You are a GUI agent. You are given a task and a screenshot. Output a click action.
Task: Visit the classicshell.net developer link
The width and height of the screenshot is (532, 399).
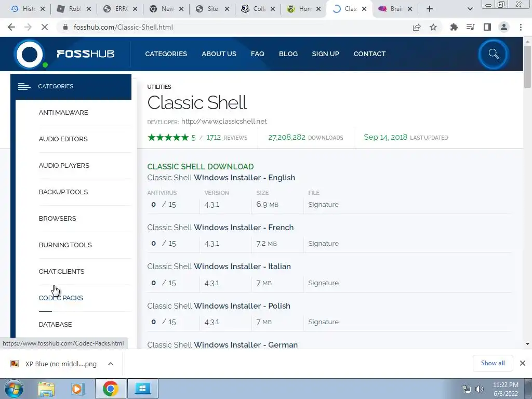click(x=224, y=122)
